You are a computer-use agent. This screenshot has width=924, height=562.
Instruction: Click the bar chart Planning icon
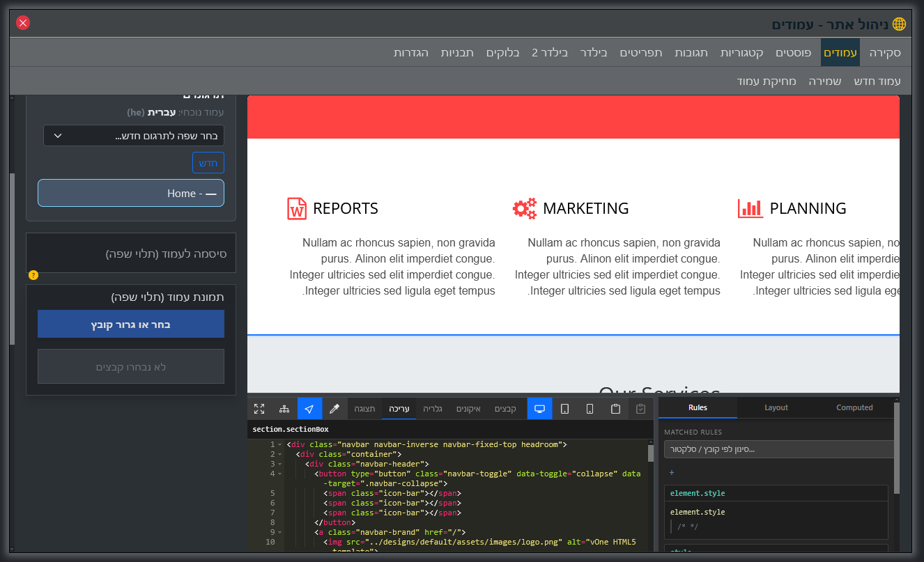[x=750, y=208]
